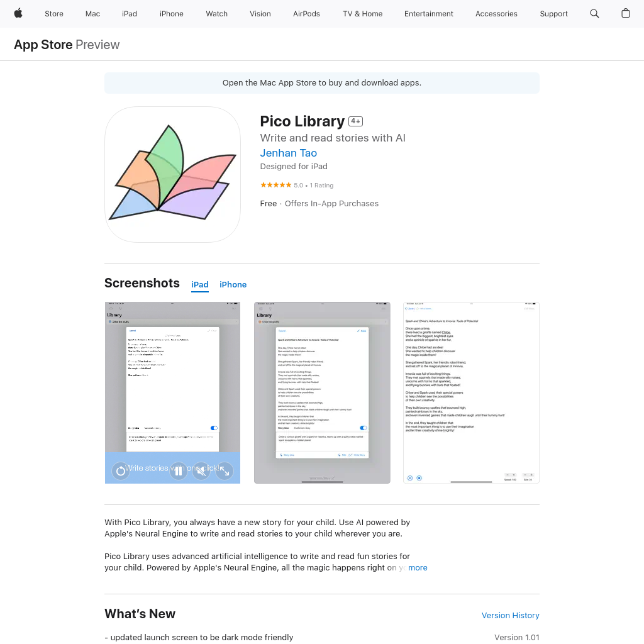Open the Support menu item

553,13
